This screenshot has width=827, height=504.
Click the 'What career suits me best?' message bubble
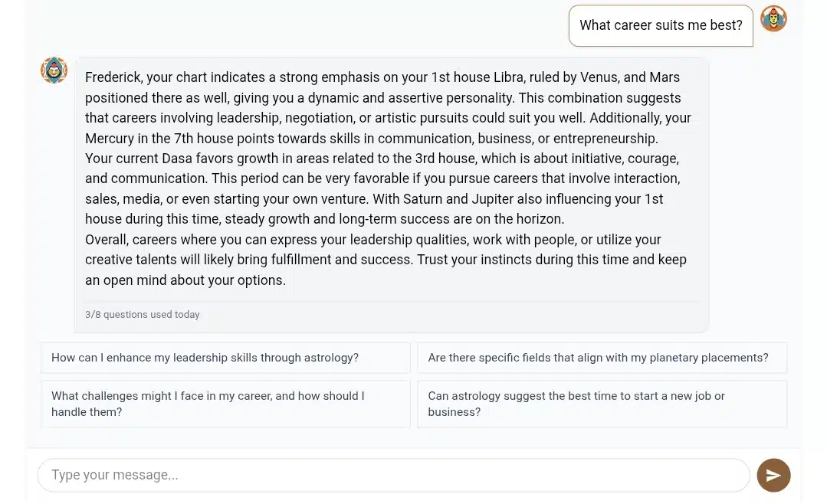pyautogui.click(x=661, y=25)
